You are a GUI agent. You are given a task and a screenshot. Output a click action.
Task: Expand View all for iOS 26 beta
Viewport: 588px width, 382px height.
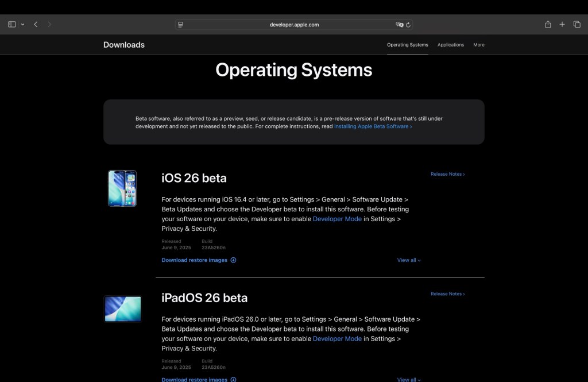tap(408, 260)
